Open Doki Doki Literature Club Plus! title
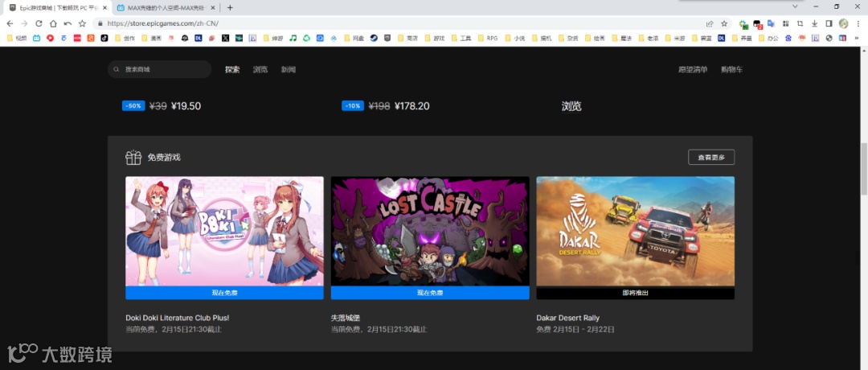This screenshot has height=370, width=868. 177,318
